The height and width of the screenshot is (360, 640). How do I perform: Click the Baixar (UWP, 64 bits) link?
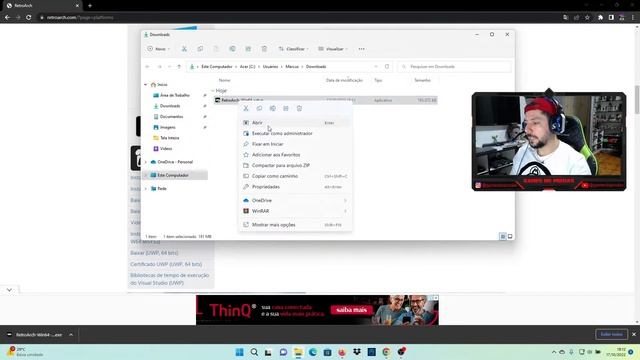pyautogui.click(x=154, y=253)
